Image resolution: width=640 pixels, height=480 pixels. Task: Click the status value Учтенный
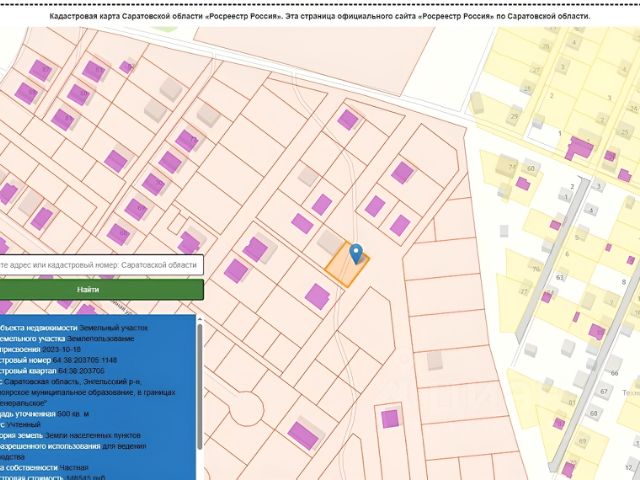(x=23, y=424)
